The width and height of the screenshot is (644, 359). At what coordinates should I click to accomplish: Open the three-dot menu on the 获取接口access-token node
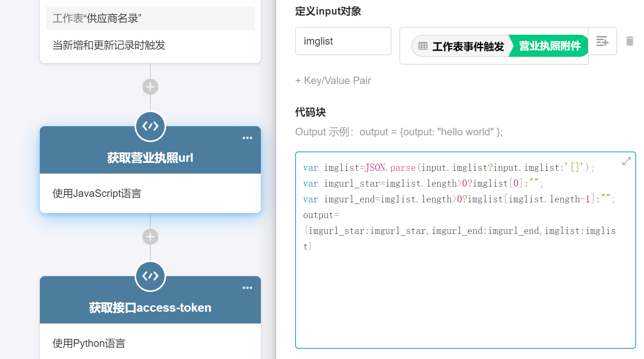247,288
